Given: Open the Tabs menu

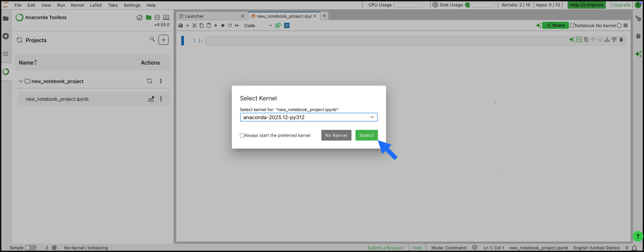Looking at the screenshot, I should (113, 5).
